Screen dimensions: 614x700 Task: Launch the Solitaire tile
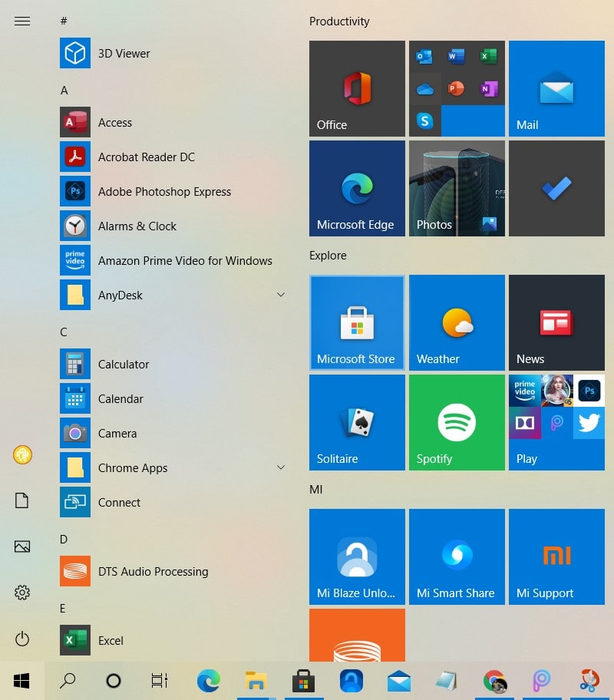pos(357,422)
